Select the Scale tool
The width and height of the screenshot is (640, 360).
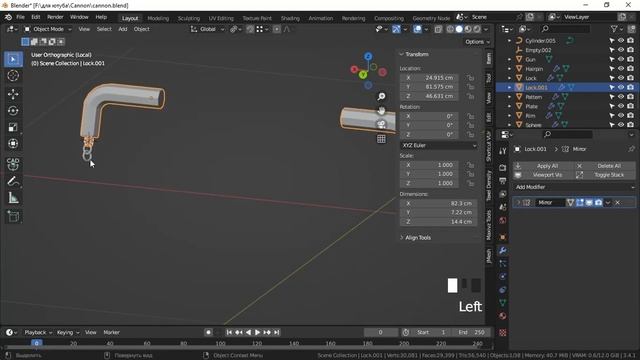click(13, 127)
